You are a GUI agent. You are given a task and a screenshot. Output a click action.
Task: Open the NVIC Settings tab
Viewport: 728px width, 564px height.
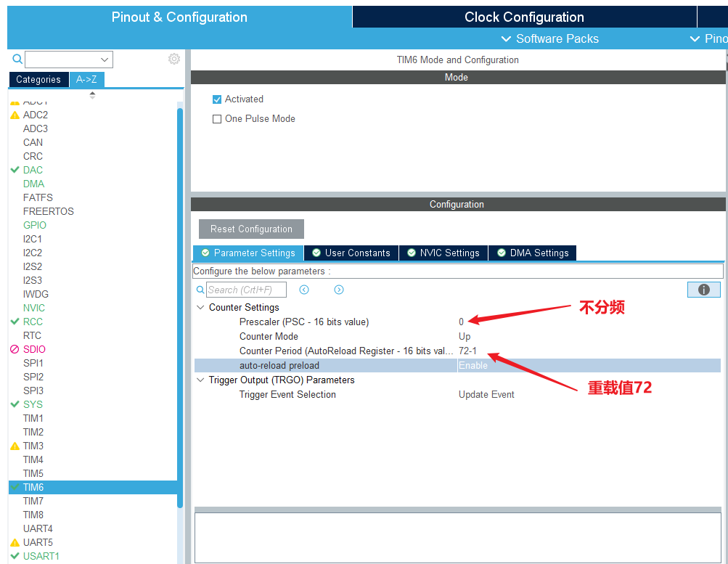pyautogui.click(x=443, y=253)
